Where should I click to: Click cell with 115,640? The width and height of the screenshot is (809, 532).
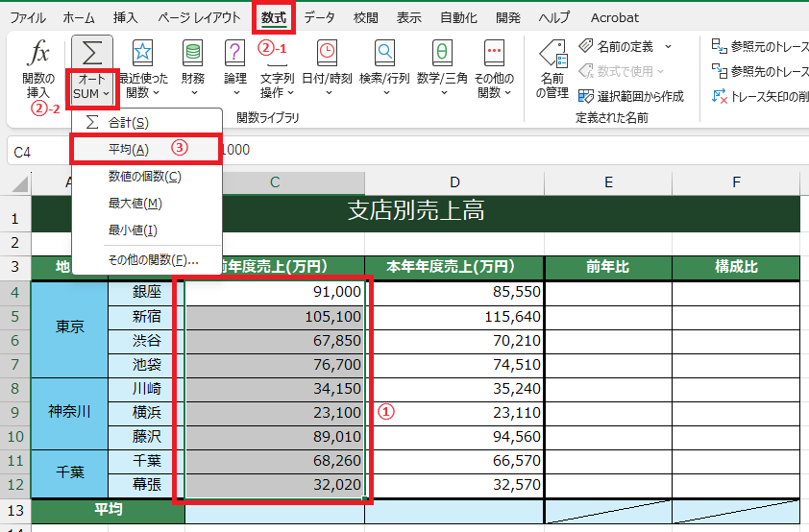(454, 317)
